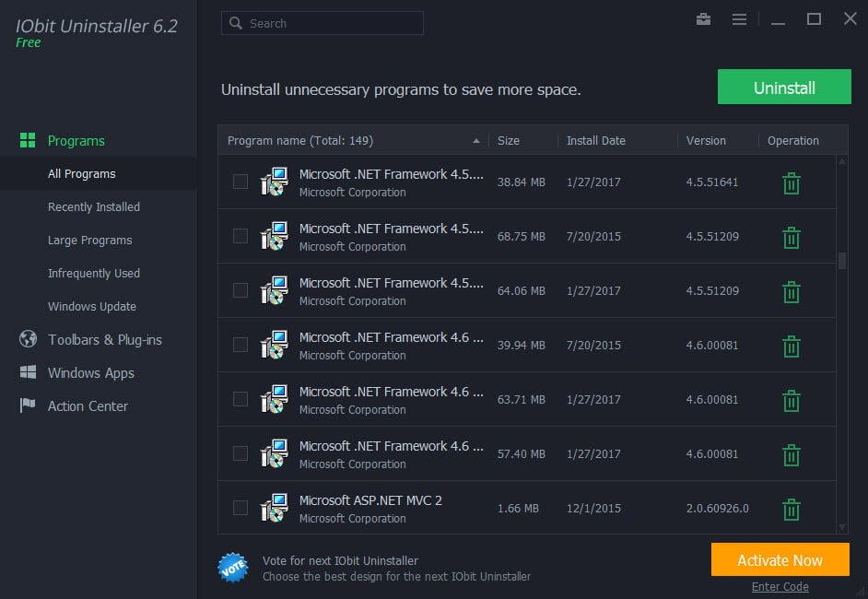The width and height of the screenshot is (868, 599).
Task: Check the box for .NET Framework 38.84 MB
Action: [240, 182]
